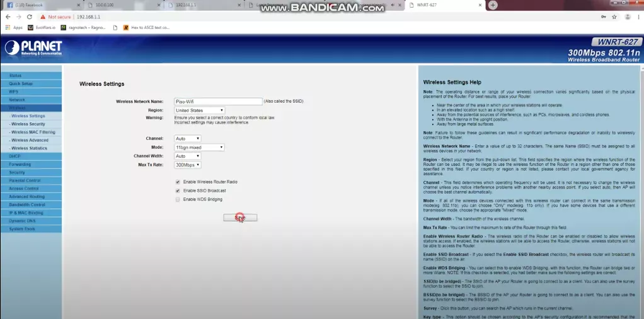Viewport: 644px width, 319px height.
Task: Open Wireless Security in the sidebar
Action: (x=28, y=124)
